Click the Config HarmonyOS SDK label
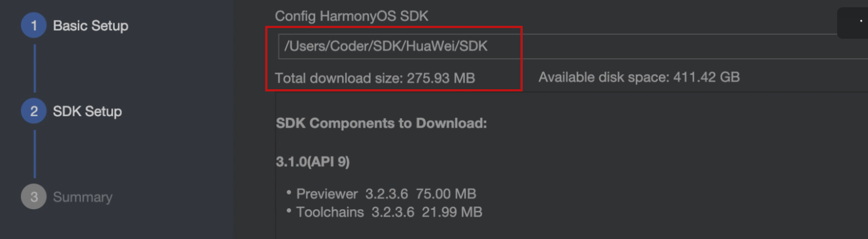 [x=351, y=16]
